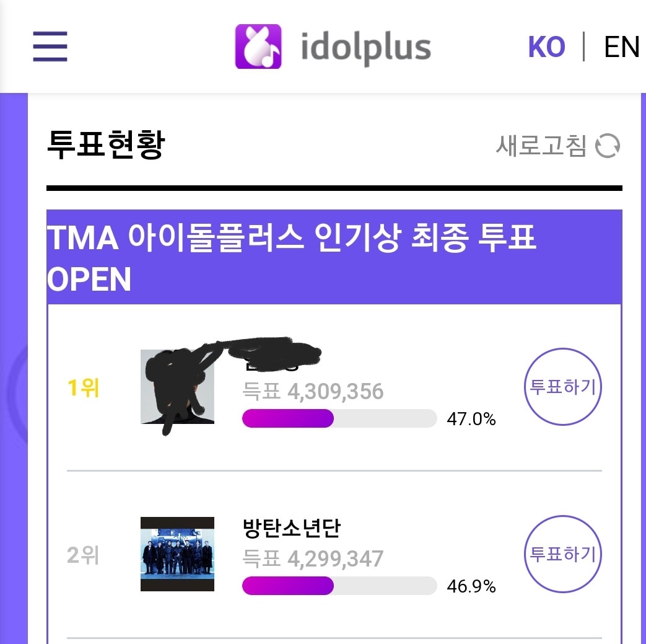Click the 47.0% progress bar
Viewport: 646px width, 644px height.
[340, 419]
